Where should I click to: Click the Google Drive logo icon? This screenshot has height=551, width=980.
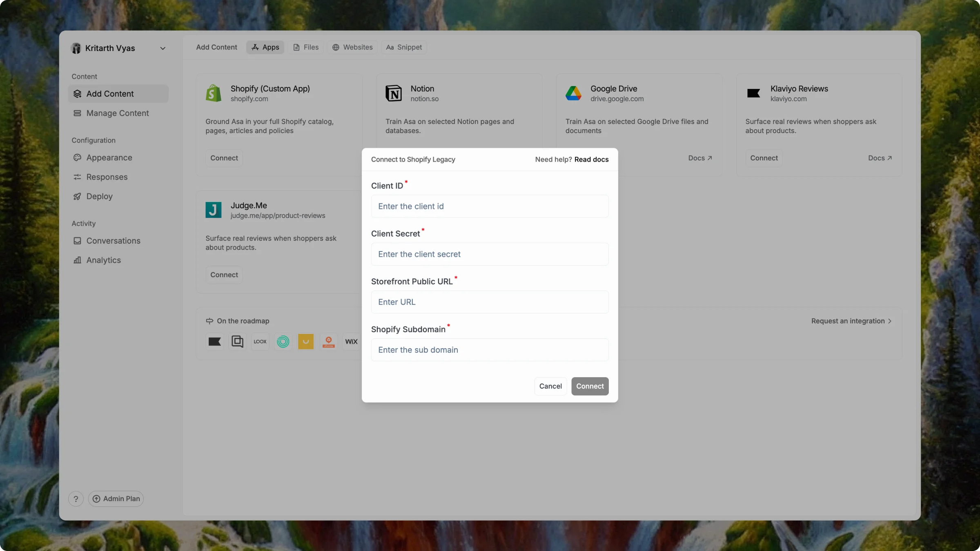point(573,93)
